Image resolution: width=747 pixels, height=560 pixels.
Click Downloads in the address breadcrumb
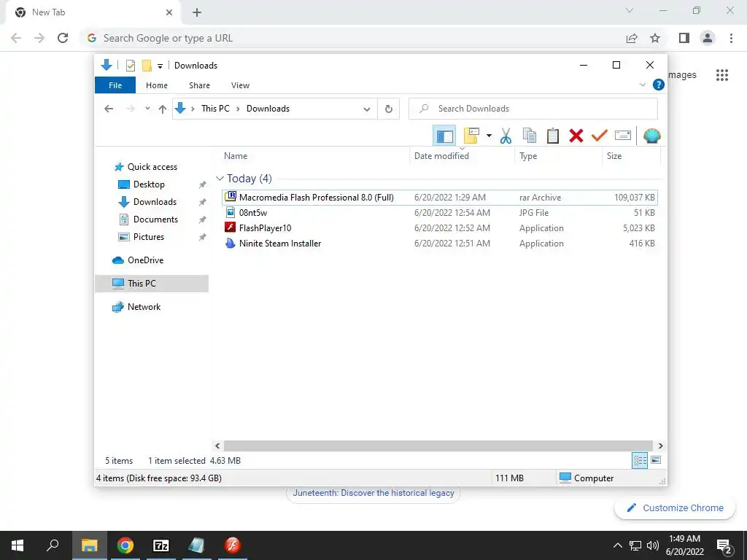click(x=268, y=109)
